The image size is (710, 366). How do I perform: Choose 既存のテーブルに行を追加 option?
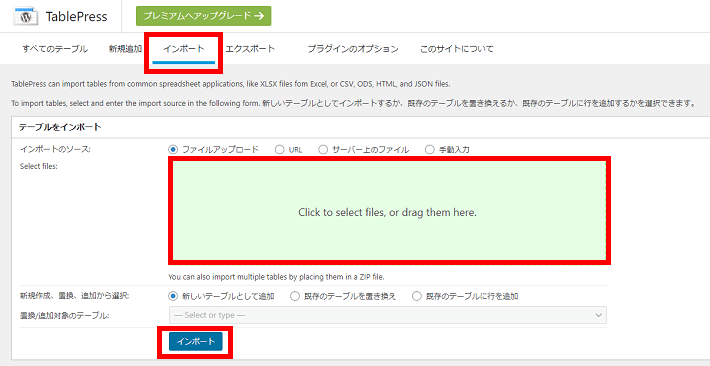click(x=417, y=296)
